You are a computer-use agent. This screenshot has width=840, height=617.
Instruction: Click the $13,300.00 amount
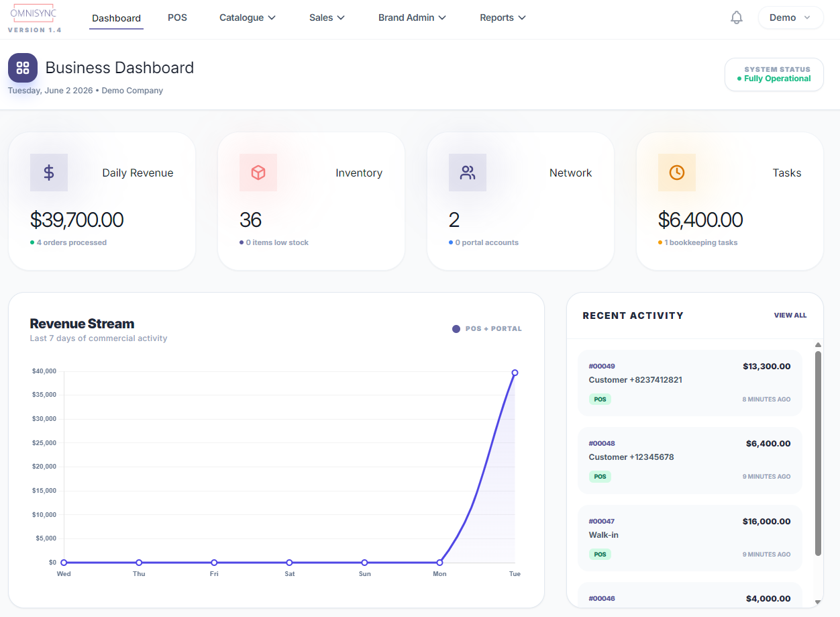(767, 367)
